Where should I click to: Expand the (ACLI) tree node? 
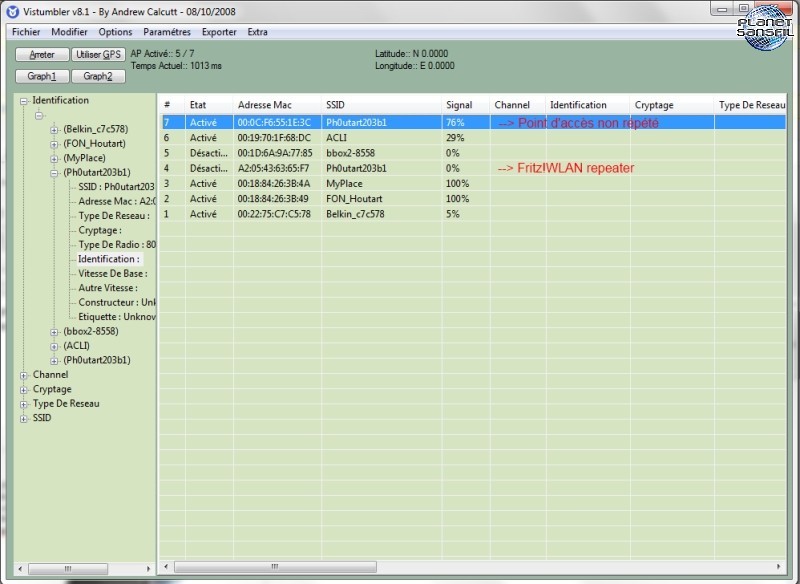point(54,346)
